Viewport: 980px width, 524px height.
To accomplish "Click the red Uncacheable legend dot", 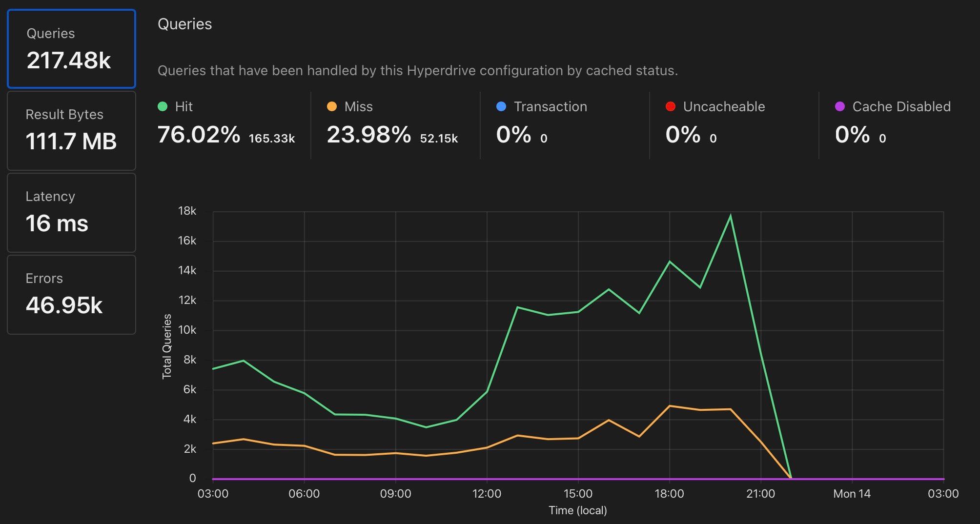I will 671,107.
